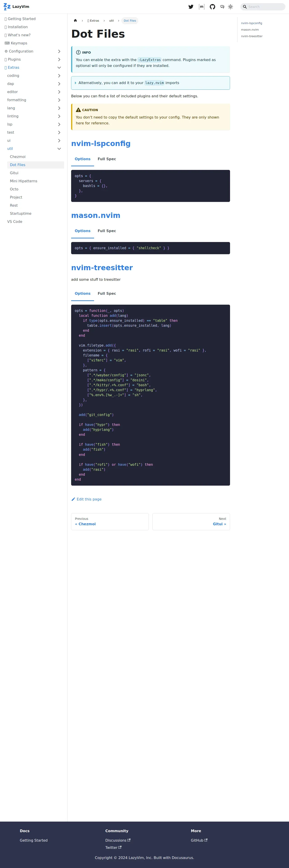Open the Twitter icon link in header
The height and width of the screenshot is (868, 289).
pyautogui.click(x=191, y=7)
